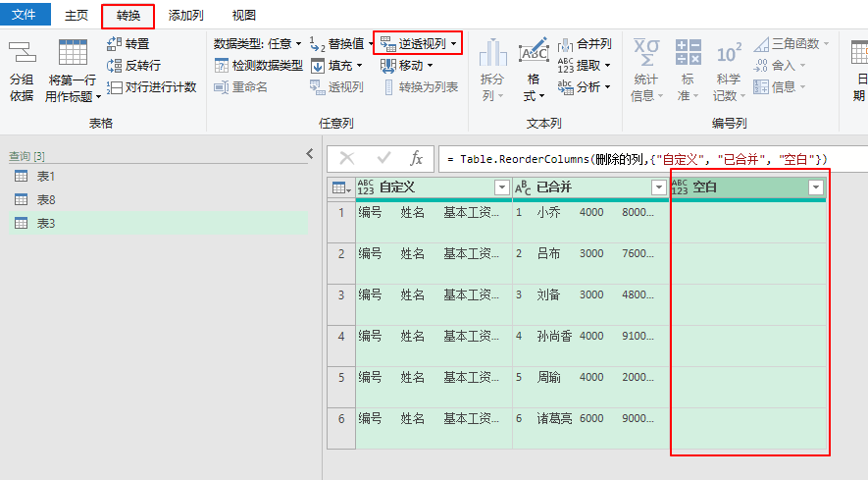
Task: Click the 分组依据 (Group by) icon
Action: tap(23, 52)
